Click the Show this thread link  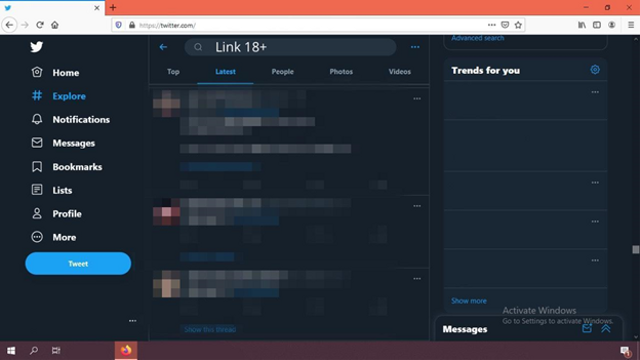pos(210,329)
